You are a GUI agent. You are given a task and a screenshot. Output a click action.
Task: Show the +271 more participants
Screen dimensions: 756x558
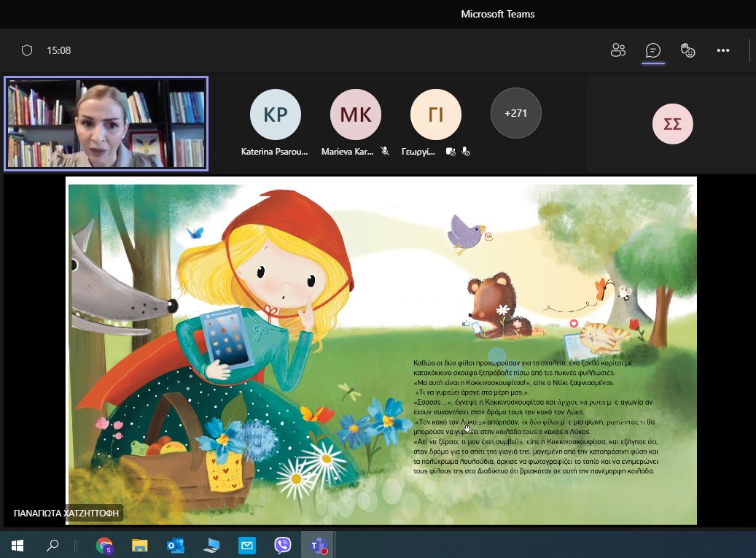[516, 113]
